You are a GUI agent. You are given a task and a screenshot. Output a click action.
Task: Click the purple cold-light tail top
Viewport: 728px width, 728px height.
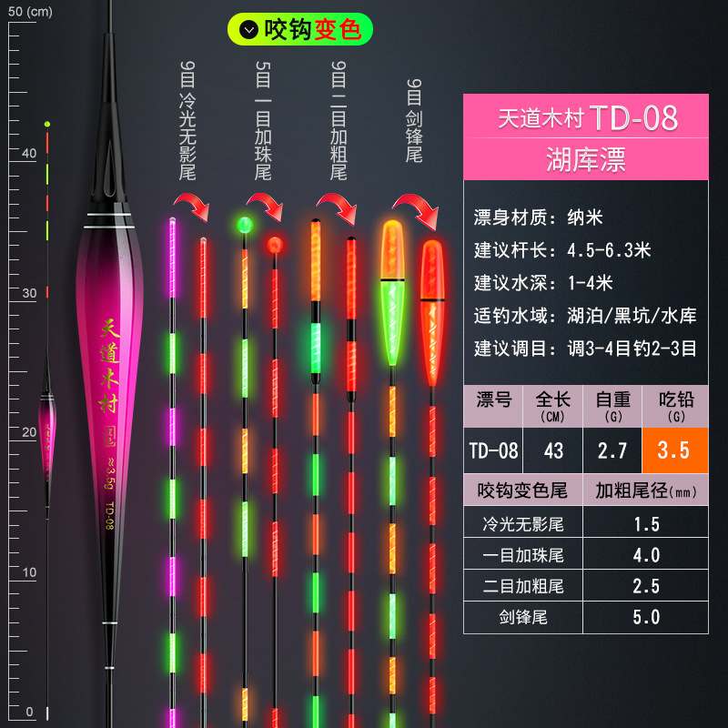pos(172,258)
